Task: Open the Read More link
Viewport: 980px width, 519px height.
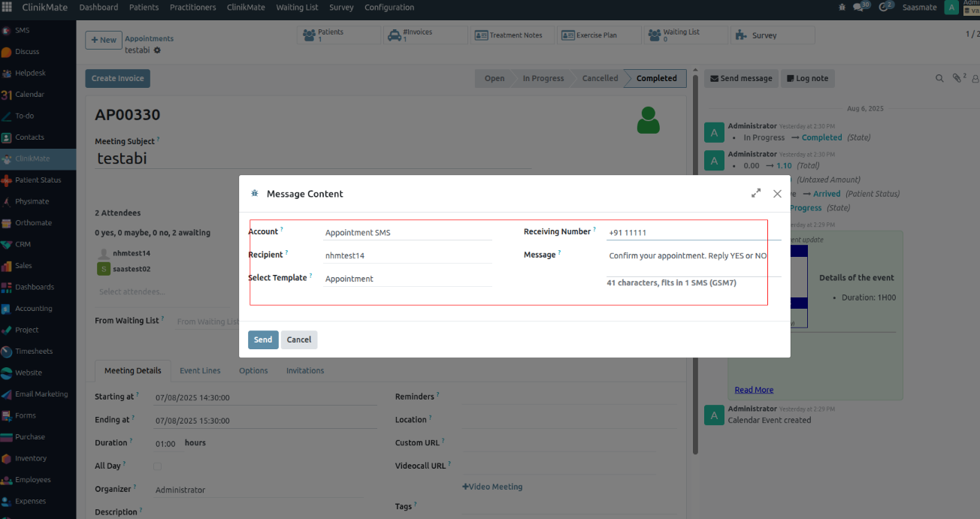Action: coord(754,390)
